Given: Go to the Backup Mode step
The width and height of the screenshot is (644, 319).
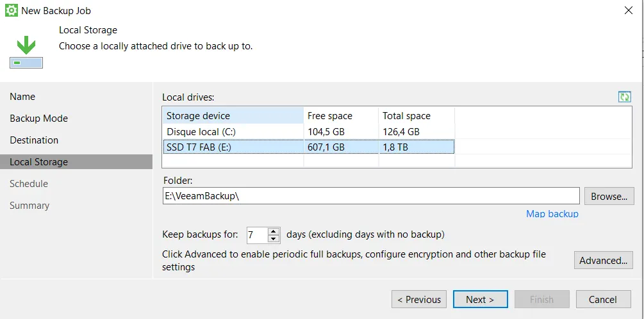Looking at the screenshot, I should (38, 119).
